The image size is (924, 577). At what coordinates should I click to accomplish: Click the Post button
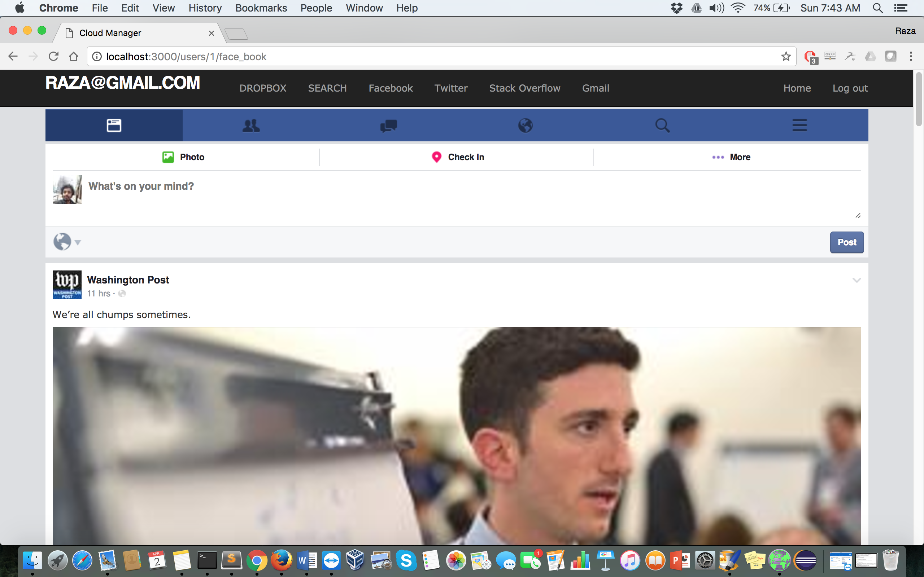pyautogui.click(x=846, y=242)
